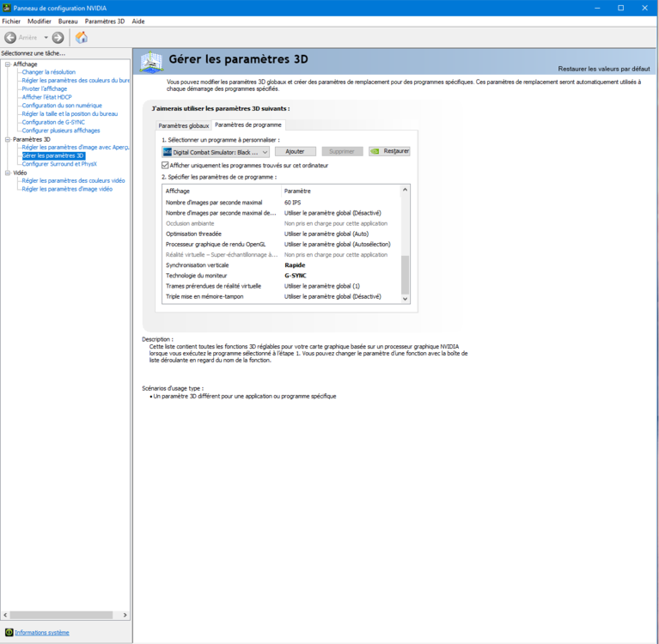Select Optimisation threadée setting row
The height and width of the screenshot is (644, 659).
(281, 234)
